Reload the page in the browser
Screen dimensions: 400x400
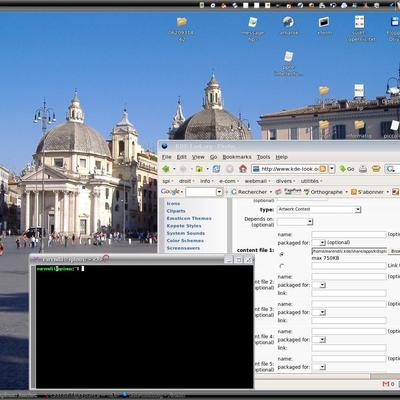[x=216, y=169]
